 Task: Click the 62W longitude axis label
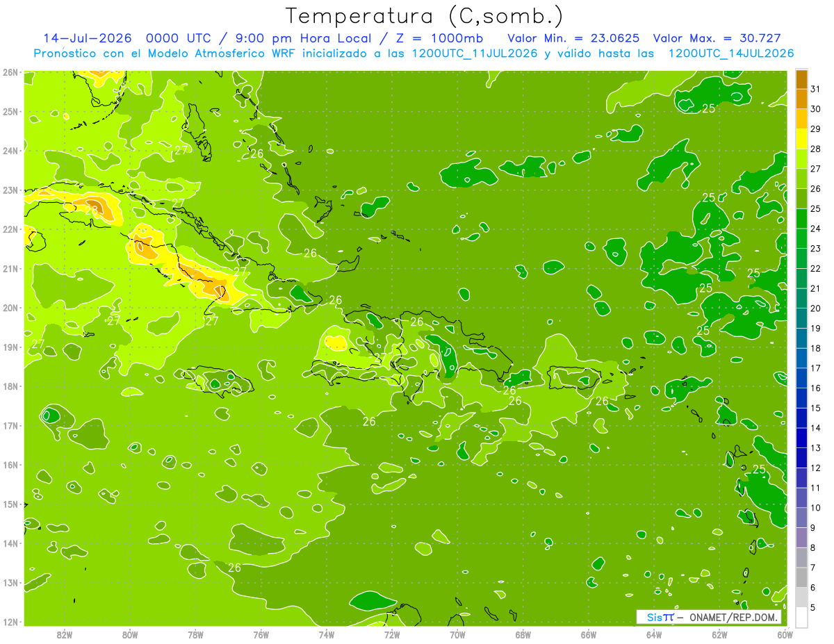point(719,634)
